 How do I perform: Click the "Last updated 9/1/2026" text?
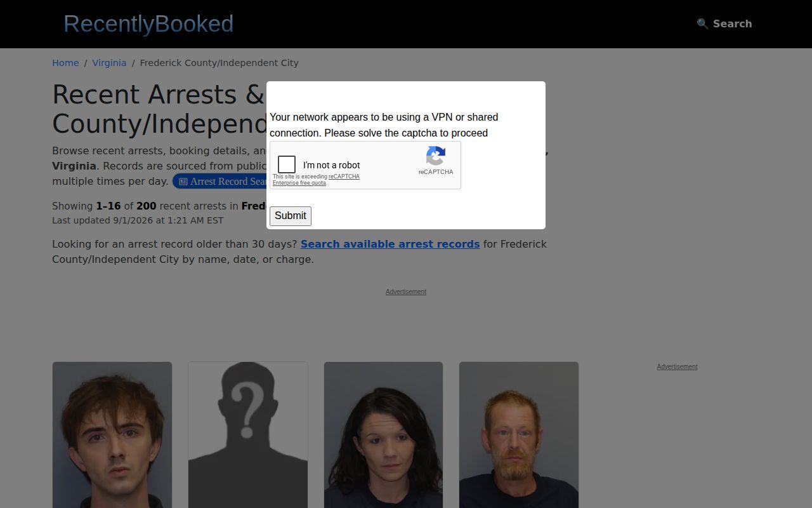tap(138, 220)
